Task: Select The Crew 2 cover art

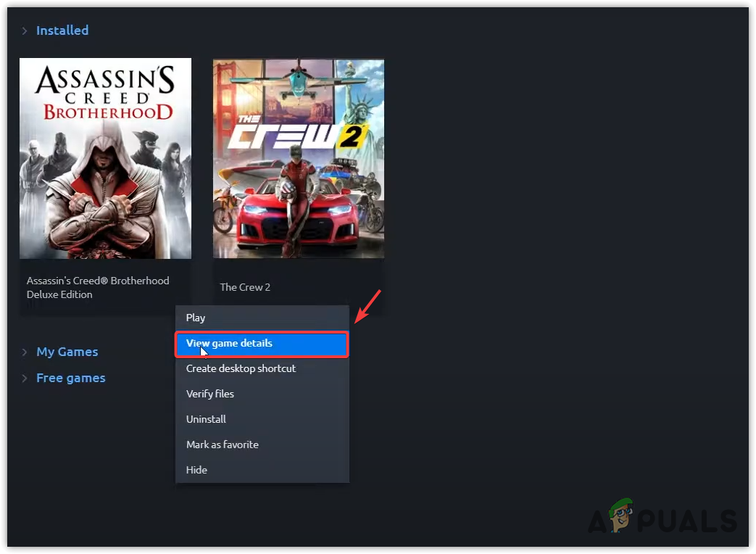Action: (299, 159)
